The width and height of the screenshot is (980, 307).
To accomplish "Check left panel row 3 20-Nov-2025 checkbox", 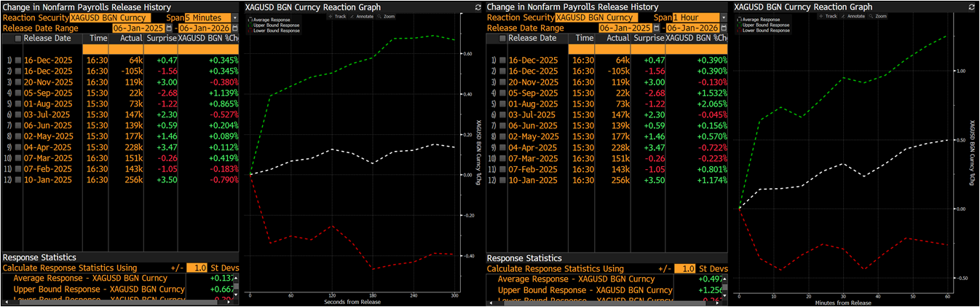I will click(17, 83).
